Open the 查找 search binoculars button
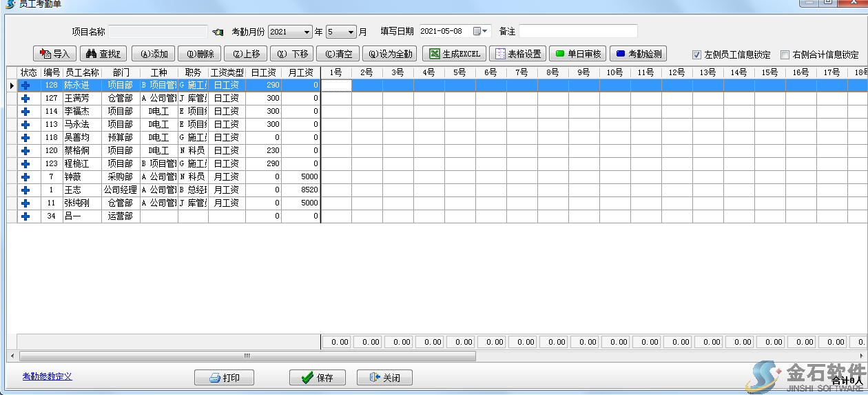868x395 pixels. point(103,54)
